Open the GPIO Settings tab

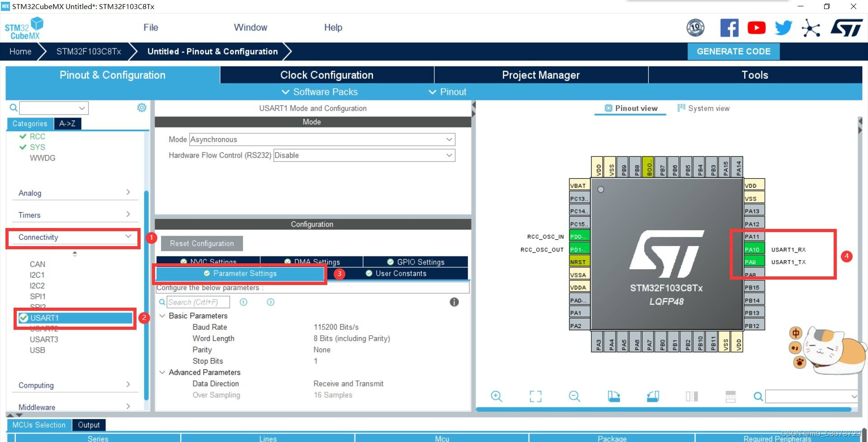[x=416, y=261]
